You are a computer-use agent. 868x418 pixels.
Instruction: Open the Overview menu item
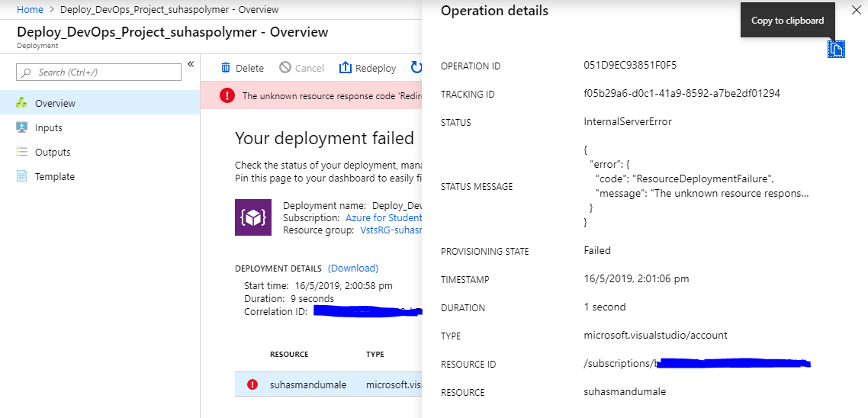click(x=55, y=103)
